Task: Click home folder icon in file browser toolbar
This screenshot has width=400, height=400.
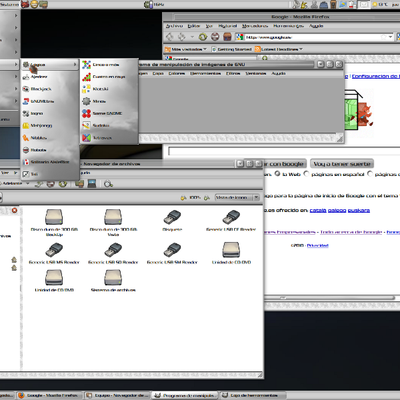Action: [79, 184]
